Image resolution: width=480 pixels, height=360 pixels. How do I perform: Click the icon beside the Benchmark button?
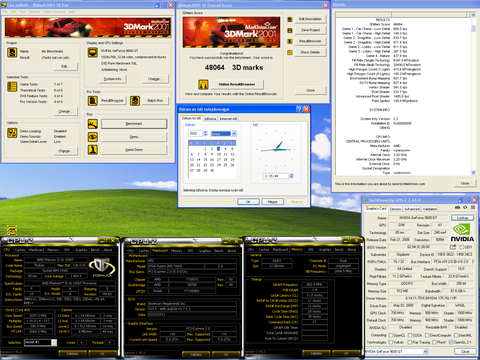coord(92,124)
